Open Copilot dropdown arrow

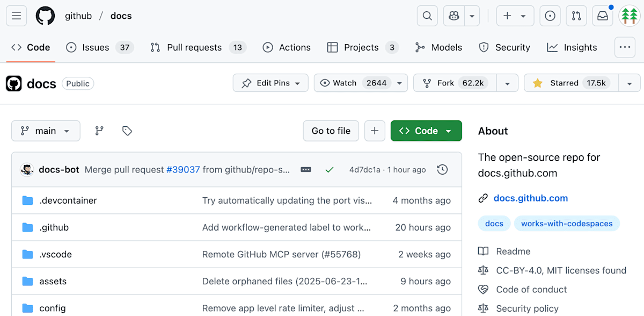pyautogui.click(x=472, y=16)
